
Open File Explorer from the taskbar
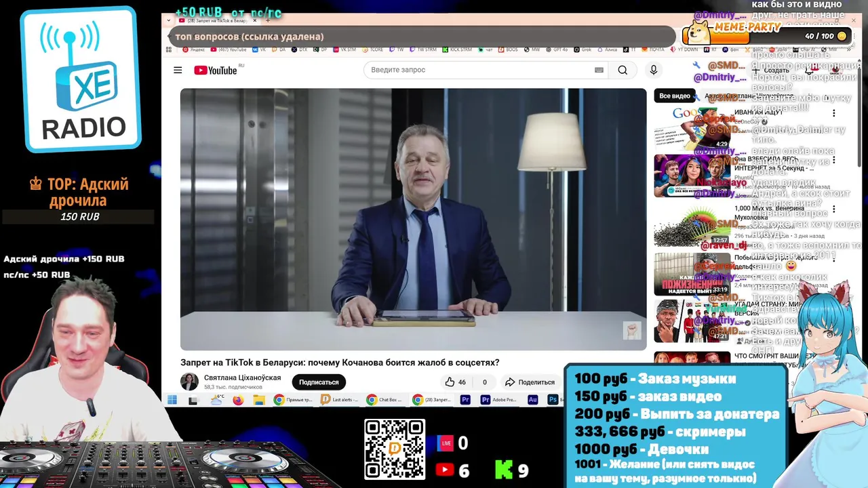[259, 400]
